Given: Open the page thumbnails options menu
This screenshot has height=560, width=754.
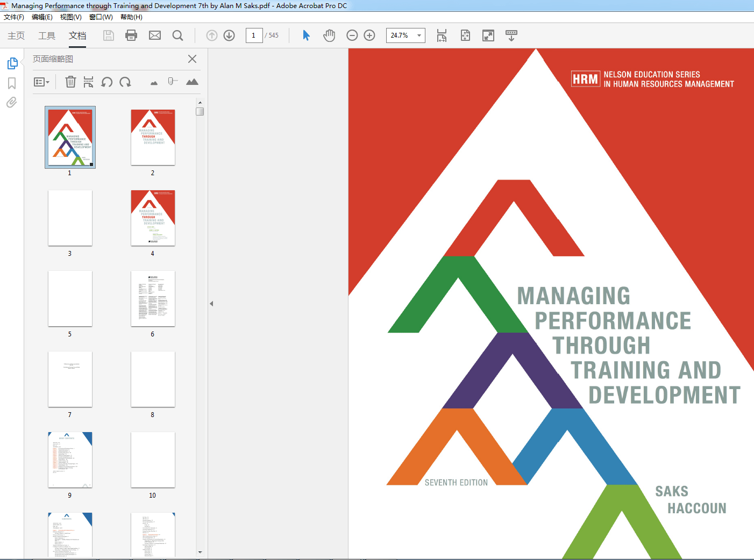Looking at the screenshot, I should click(42, 82).
